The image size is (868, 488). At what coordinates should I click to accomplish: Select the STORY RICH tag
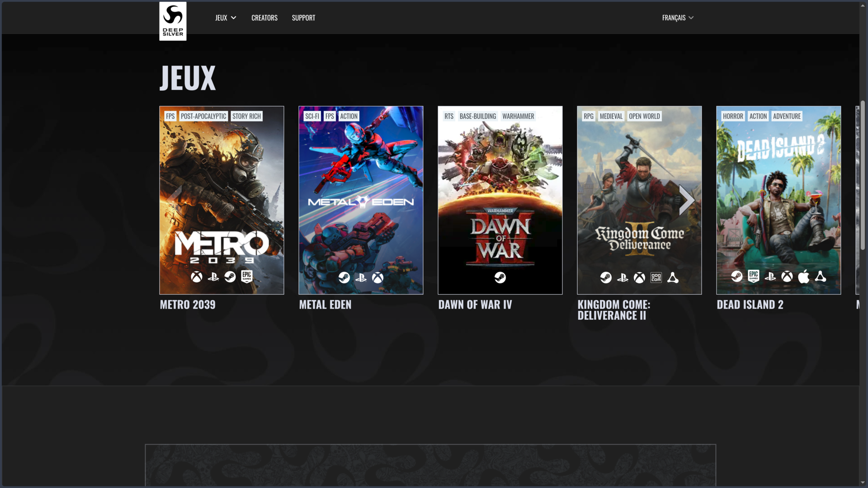point(246,116)
